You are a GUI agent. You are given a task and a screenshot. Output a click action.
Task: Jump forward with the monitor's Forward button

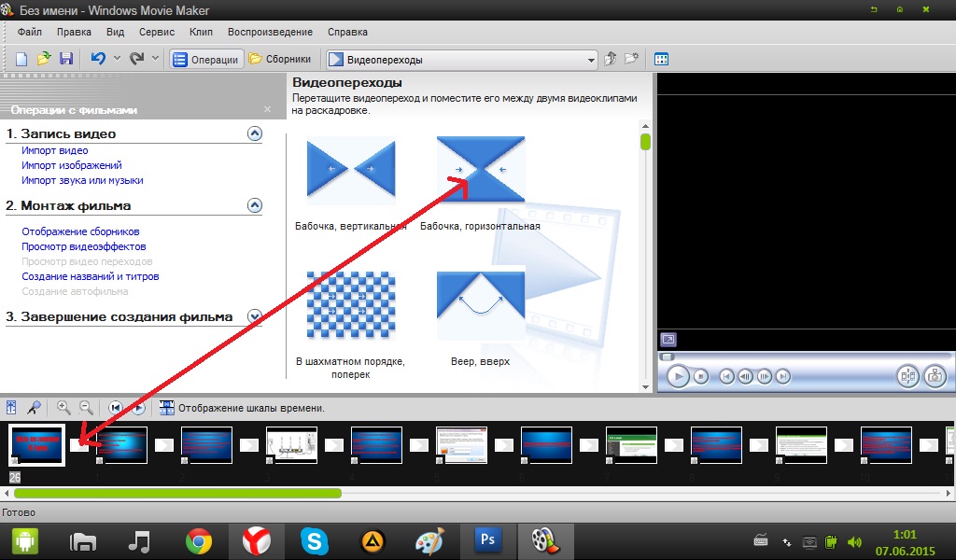pos(783,376)
